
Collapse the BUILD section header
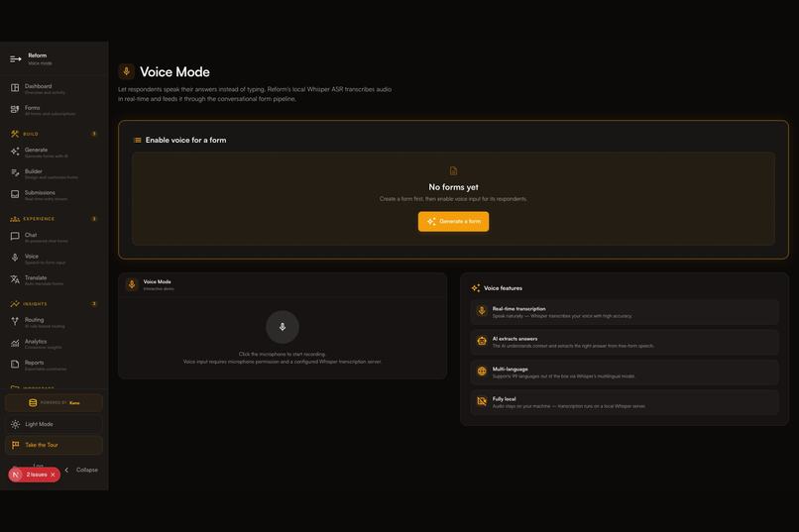[x=54, y=134]
